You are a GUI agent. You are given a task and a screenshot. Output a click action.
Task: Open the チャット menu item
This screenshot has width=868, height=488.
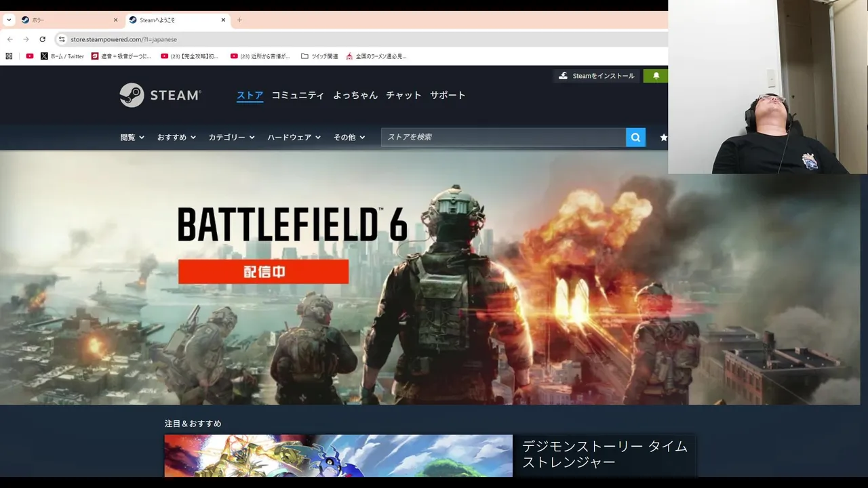(x=403, y=96)
